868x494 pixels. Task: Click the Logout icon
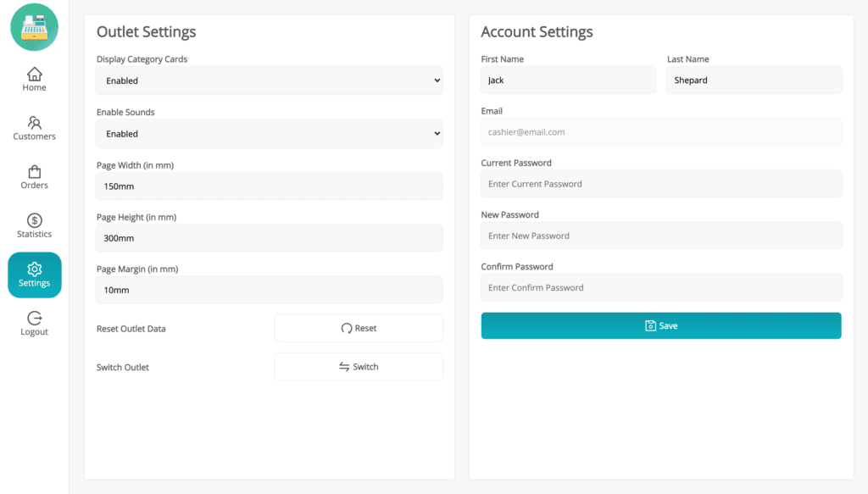[x=34, y=323]
